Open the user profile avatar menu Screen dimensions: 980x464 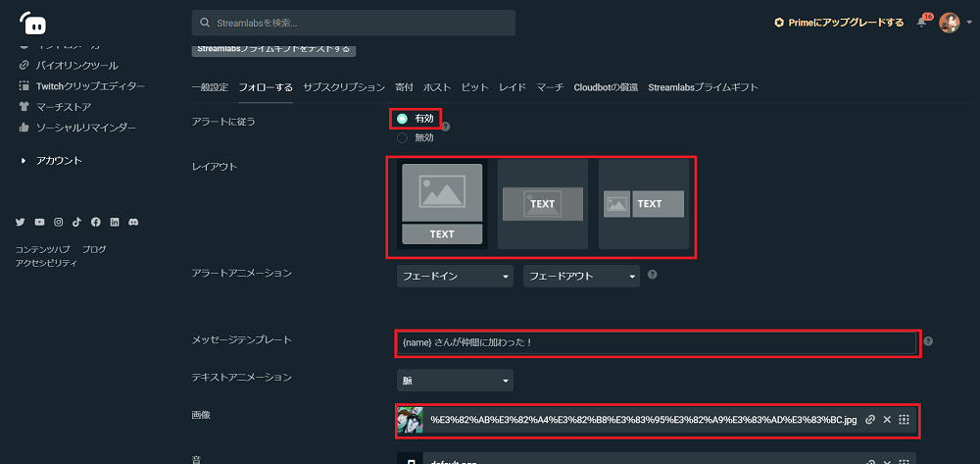click(949, 23)
